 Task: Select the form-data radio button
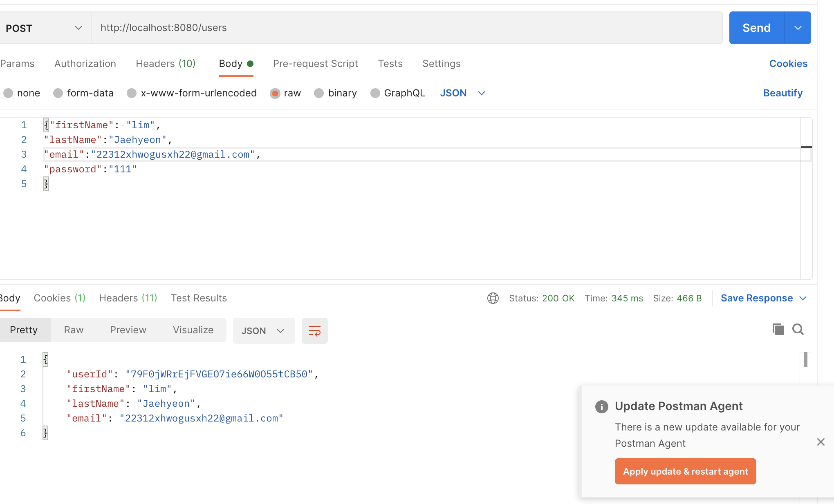click(58, 93)
